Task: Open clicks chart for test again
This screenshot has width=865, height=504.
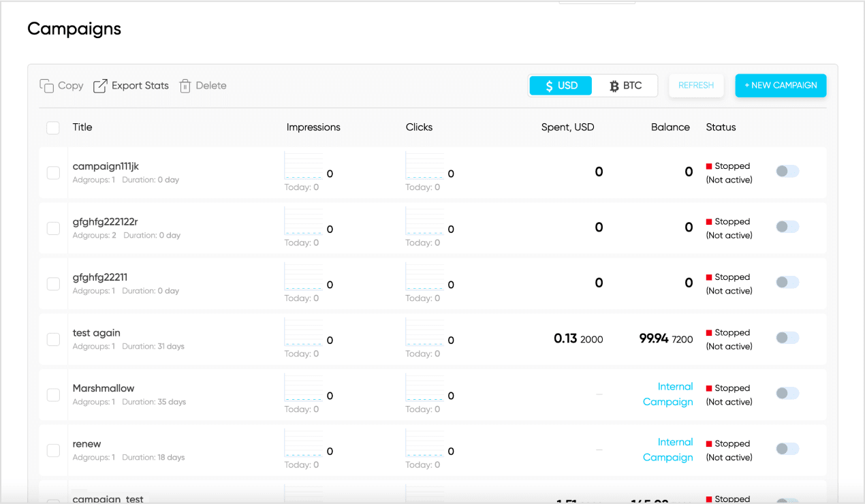Action: point(424,332)
